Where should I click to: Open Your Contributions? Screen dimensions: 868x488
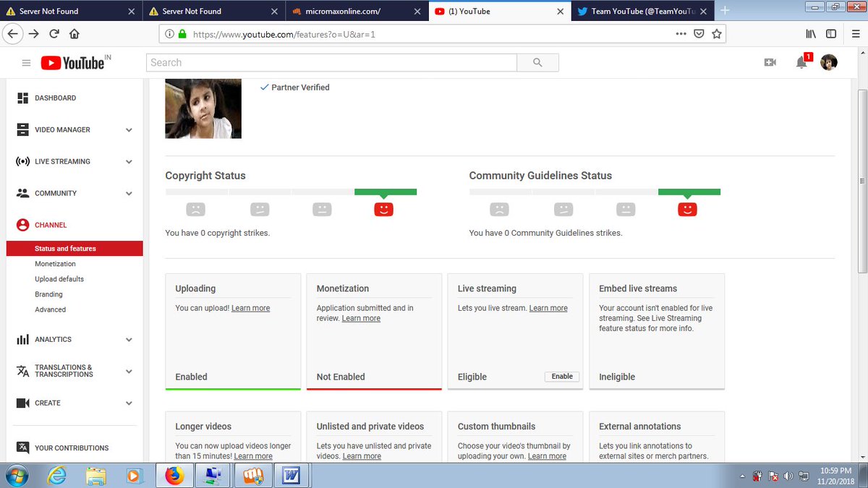pos(71,448)
